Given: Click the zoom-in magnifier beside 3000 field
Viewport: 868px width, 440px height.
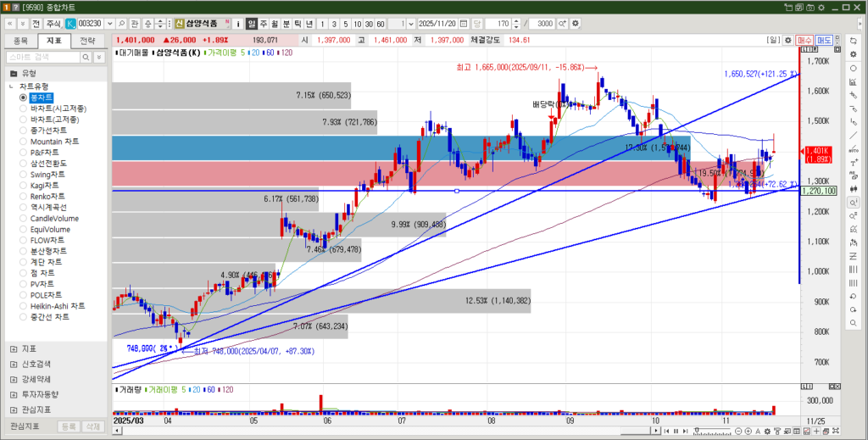Looking at the screenshot, I should (x=562, y=24).
